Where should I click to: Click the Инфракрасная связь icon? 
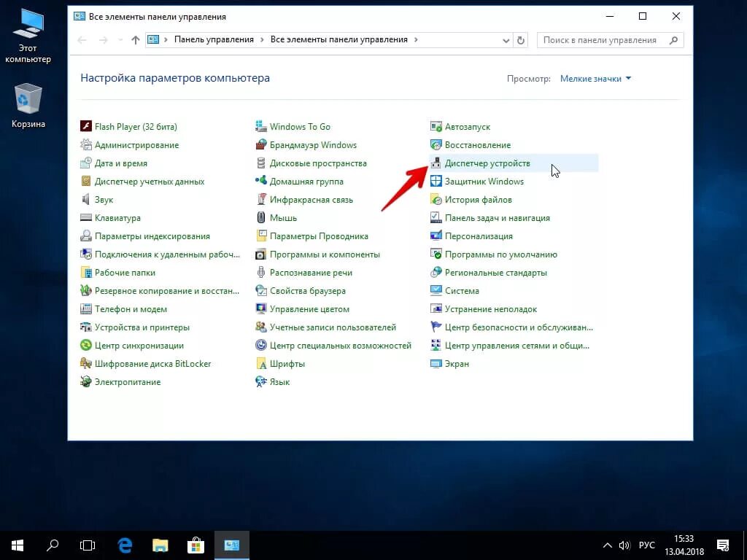coord(261,200)
